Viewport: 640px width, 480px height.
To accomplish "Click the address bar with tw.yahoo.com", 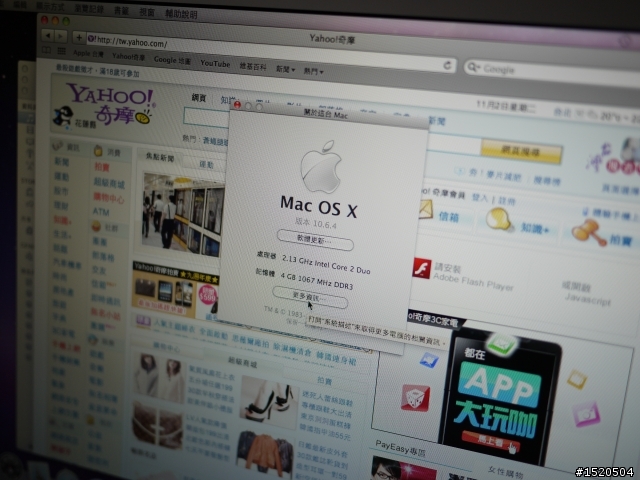I will point(269,52).
